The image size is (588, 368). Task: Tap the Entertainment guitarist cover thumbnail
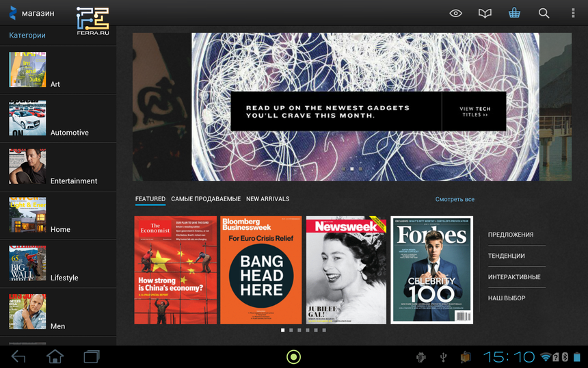point(27,166)
